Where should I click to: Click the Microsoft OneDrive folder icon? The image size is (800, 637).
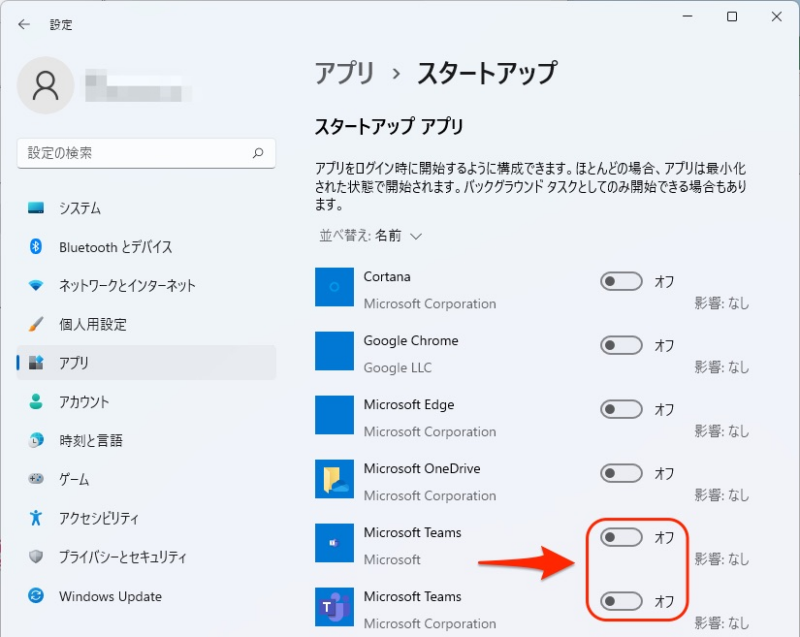[334, 479]
